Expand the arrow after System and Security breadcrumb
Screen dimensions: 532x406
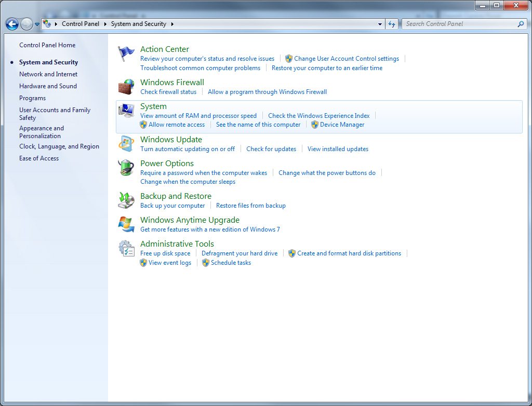click(172, 24)
